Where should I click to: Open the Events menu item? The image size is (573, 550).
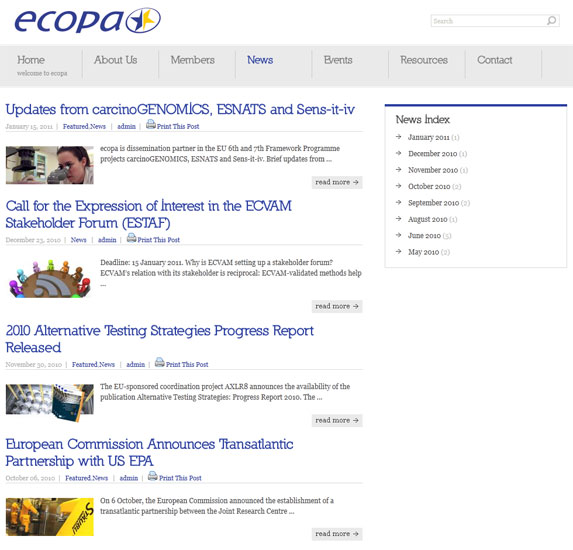338,60
